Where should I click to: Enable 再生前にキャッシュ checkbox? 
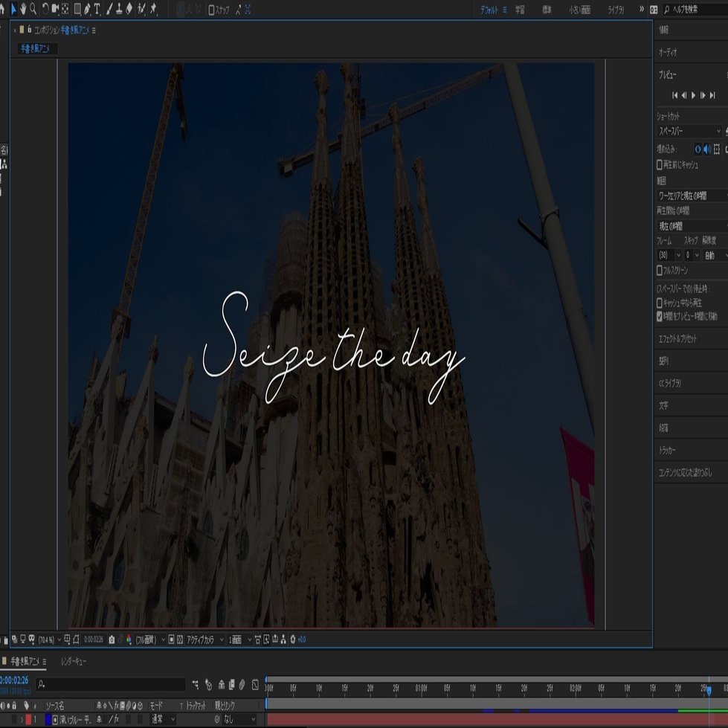click(x=660, y=164)
